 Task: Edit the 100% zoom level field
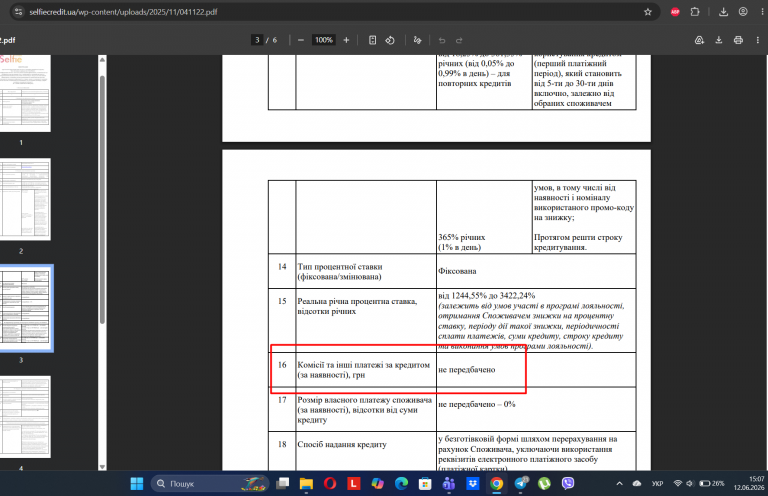[x=324, y=40]
